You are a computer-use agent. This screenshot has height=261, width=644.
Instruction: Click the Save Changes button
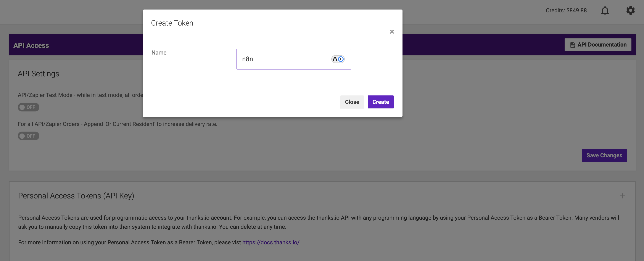tap(604, 156)
